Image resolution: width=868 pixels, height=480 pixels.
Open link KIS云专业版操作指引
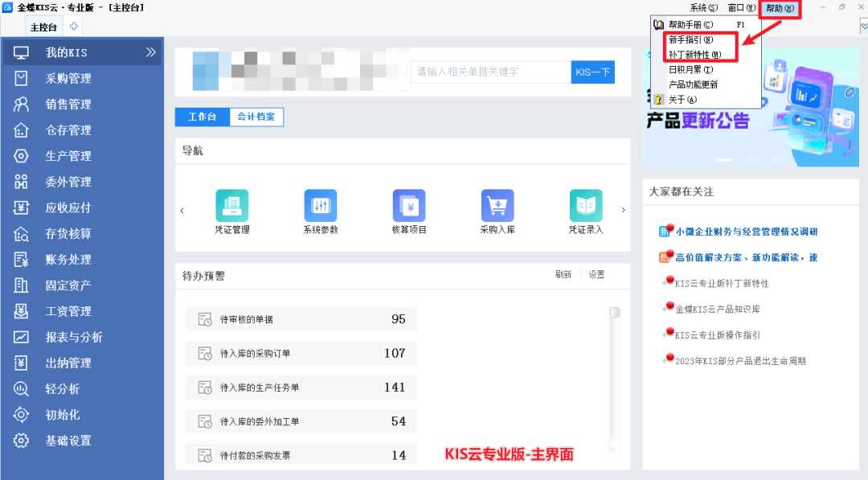[718, 335]
